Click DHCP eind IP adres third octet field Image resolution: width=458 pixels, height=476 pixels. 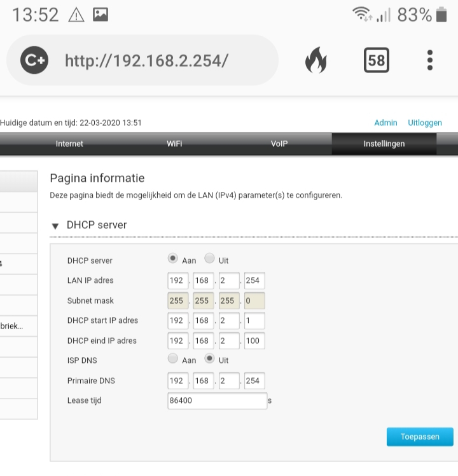pyautogui.click(x=229, y=341)
